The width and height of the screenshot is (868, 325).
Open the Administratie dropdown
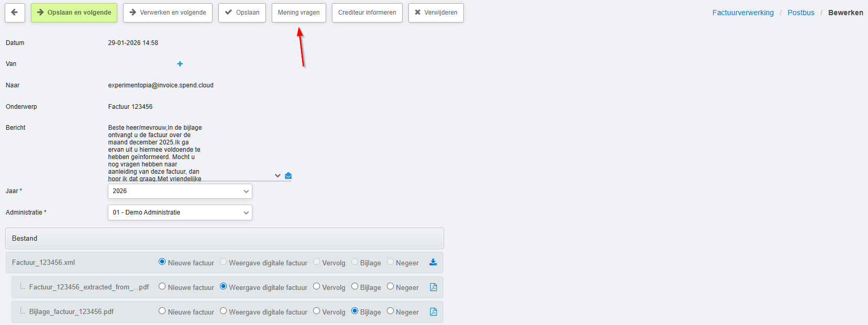point(180,212)
